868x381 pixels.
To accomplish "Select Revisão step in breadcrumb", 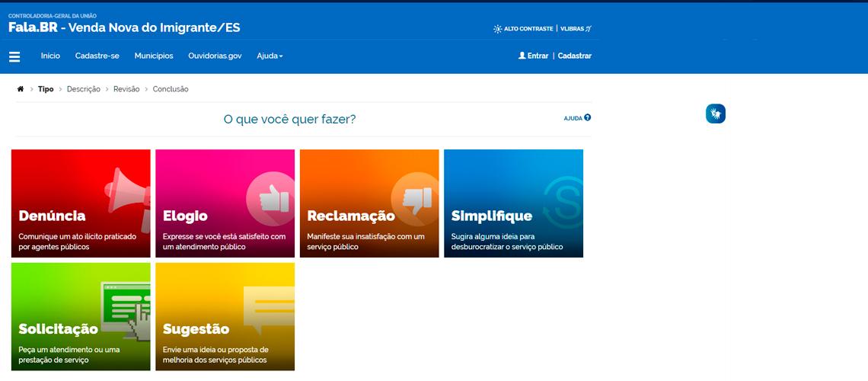I will 126,89.
